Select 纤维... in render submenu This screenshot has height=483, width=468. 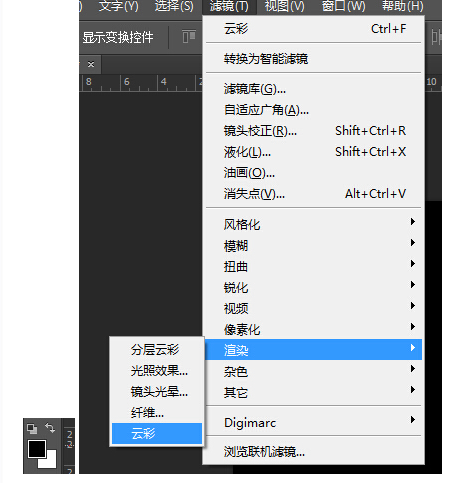(x=157, y=413)
